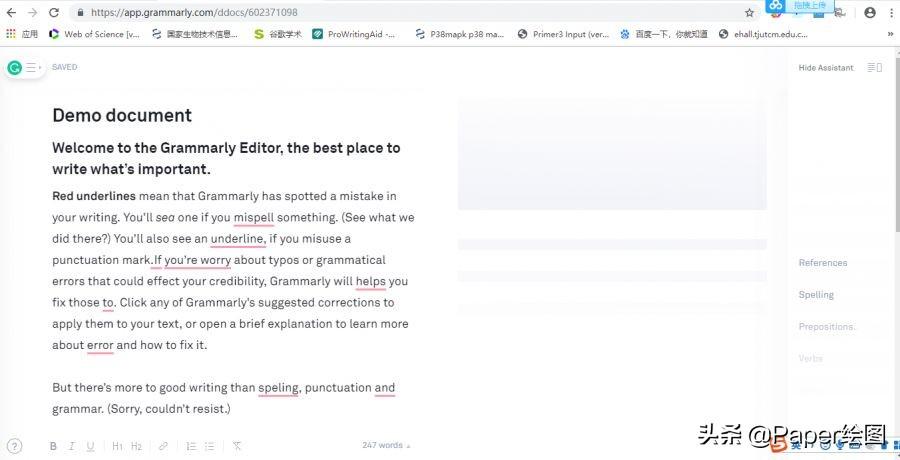This screenshot has height=460, width=900.
Task: Open the Chrome profile avatar
Action: 870,12
